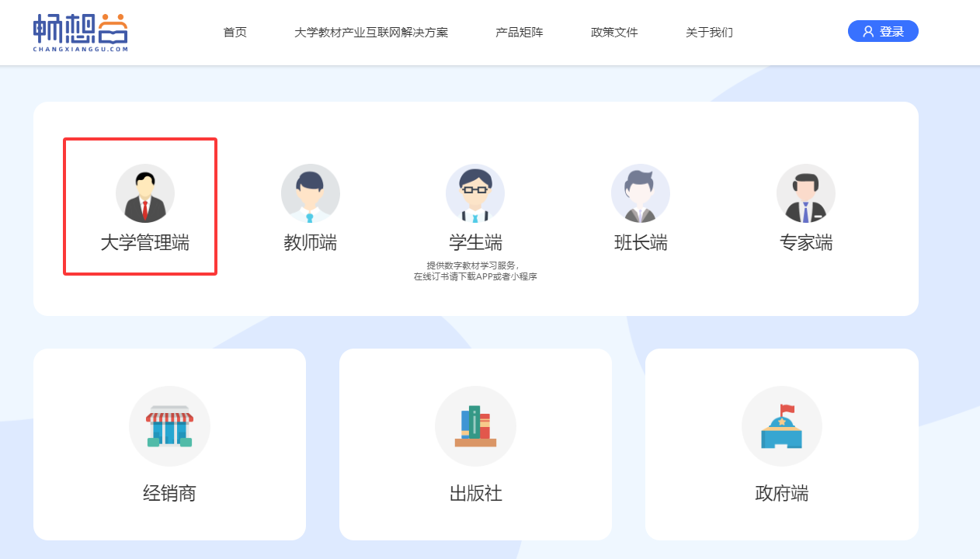Click the 学生端 description text
This screenshot has height=559, width=980.
click(x=475, y=271)
